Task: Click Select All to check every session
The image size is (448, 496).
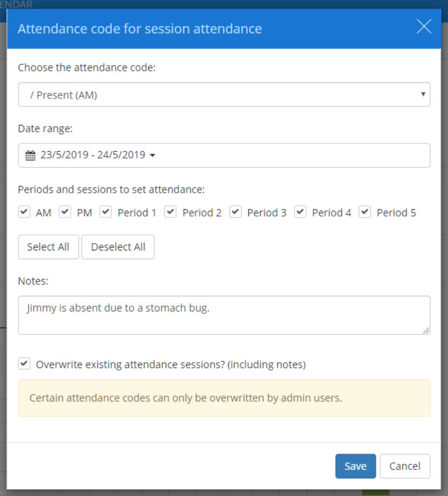Action: click(x=48, y=247)
